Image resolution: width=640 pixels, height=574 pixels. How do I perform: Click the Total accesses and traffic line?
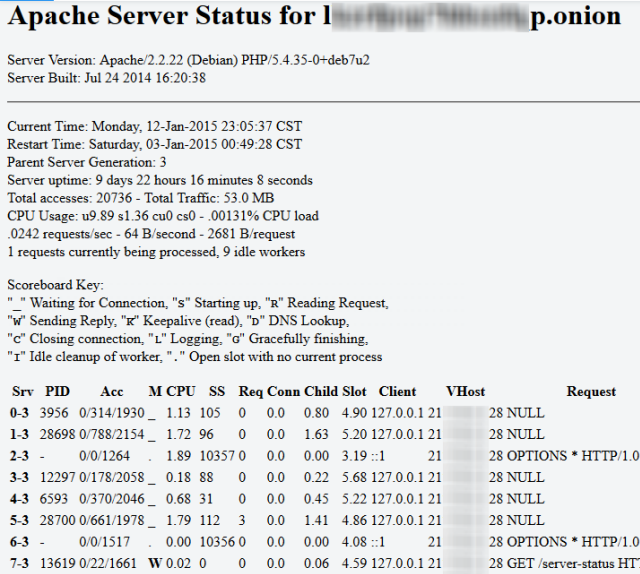(x=140, y=198)
